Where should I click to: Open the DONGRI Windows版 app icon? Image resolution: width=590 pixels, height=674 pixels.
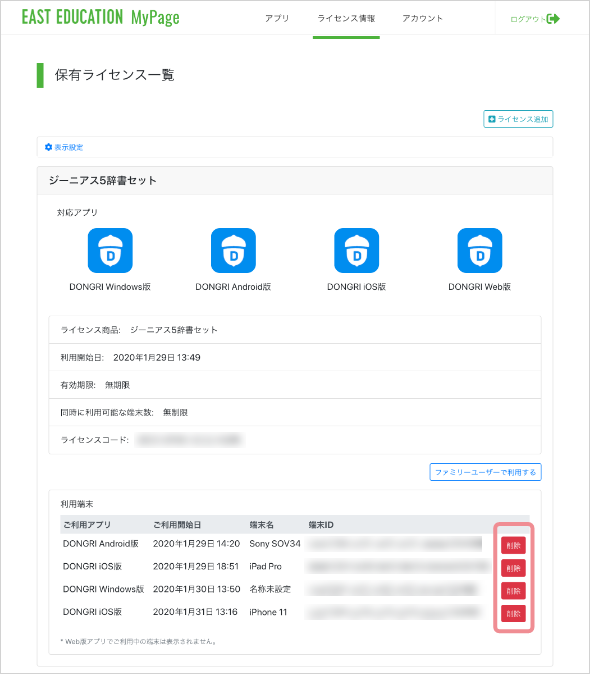coord(110,251)
